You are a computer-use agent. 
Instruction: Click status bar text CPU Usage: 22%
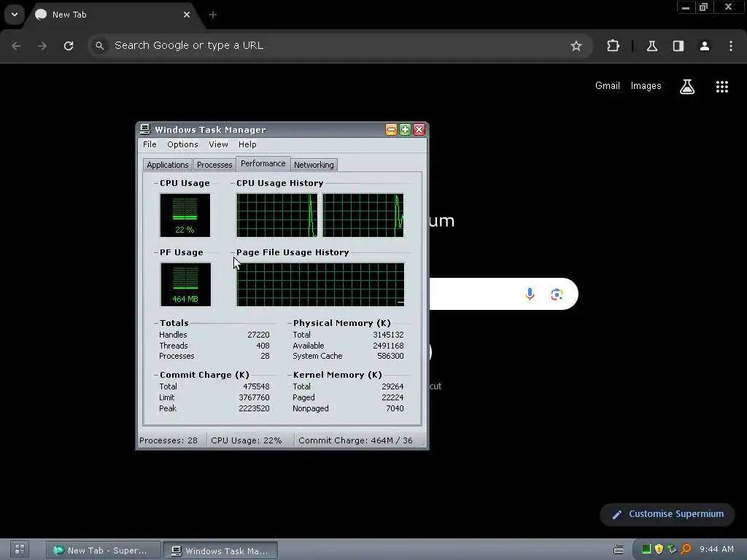247,440
